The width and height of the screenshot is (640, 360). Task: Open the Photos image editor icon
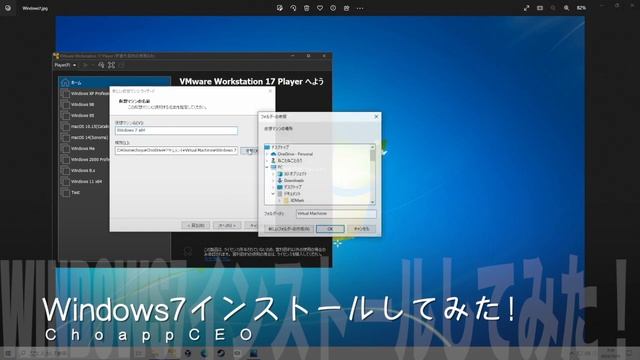280,8
